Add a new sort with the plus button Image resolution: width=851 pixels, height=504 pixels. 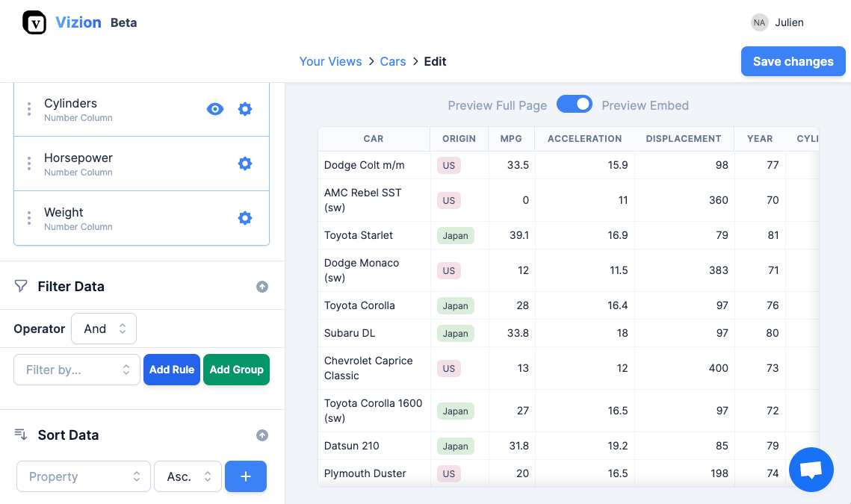coord(245,476)
